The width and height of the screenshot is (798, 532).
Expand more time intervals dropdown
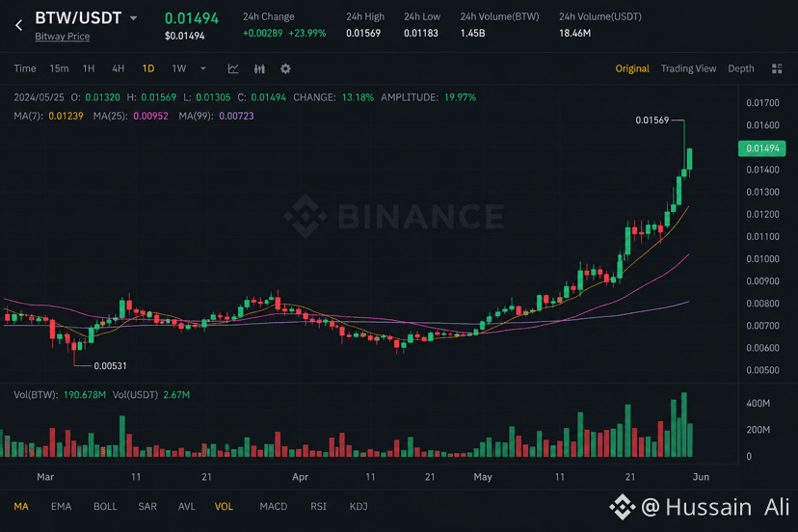[x=203, y=68]
